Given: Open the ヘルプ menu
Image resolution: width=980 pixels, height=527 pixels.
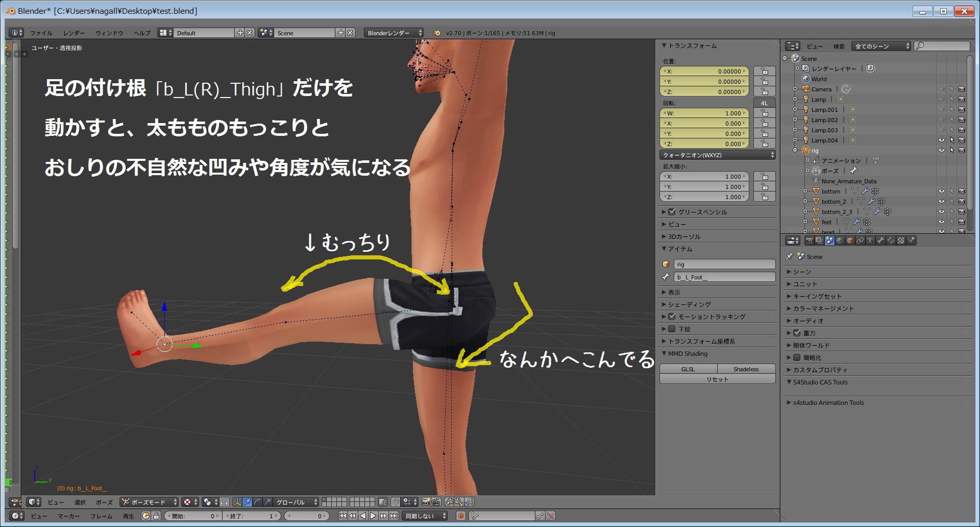Looking at the screenshot, I should tap(142, 33).
